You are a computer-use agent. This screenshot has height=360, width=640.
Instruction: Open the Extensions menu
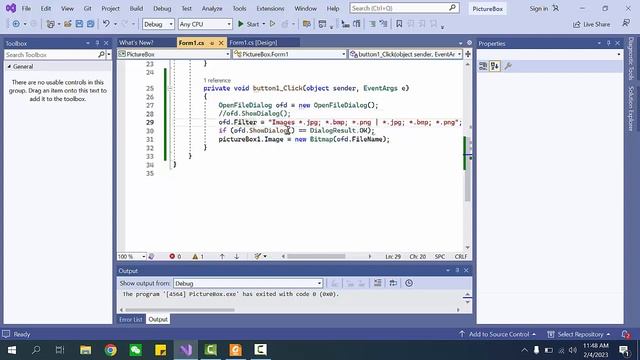(x=270, y=8)
